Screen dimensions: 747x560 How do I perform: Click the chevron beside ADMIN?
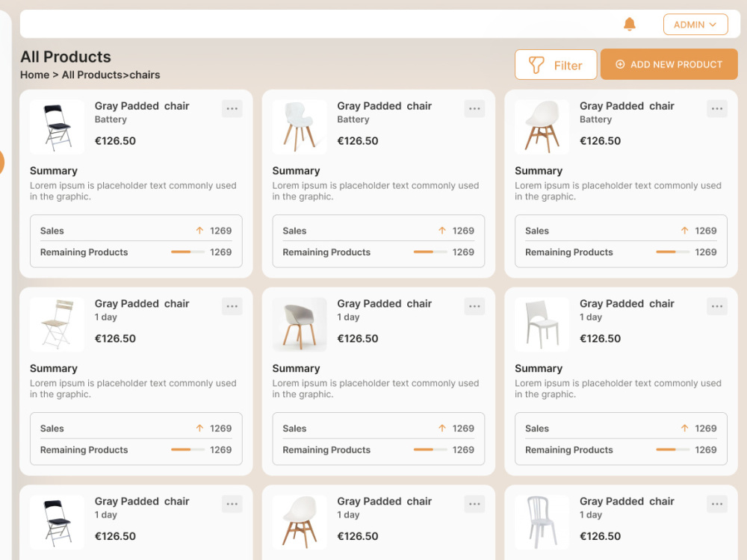[x=713, y=25]
